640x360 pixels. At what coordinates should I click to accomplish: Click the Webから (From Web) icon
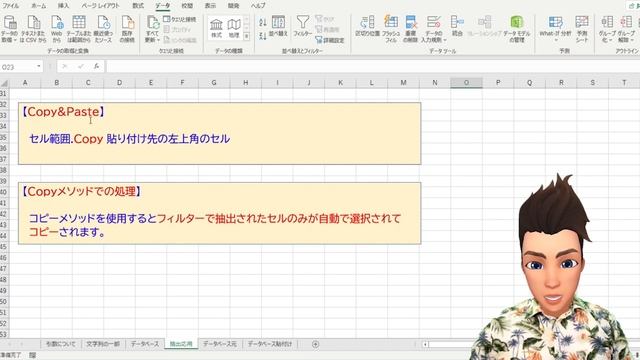[x=56, y=29]
